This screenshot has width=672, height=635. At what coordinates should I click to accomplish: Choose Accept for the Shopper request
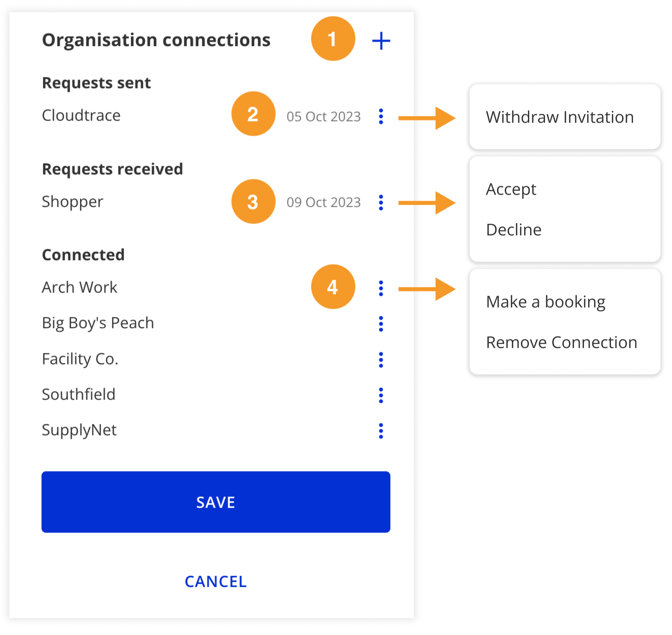point(511,190)
